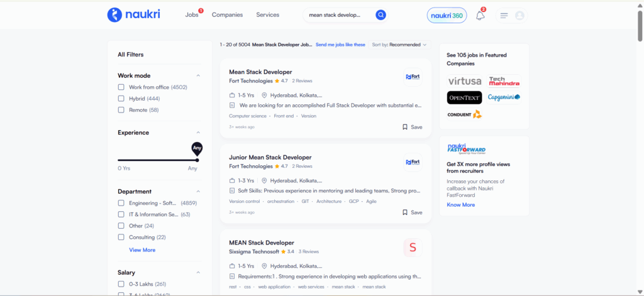
Task: Click the Computer science skill tag
Action: (x=248, y=116)
